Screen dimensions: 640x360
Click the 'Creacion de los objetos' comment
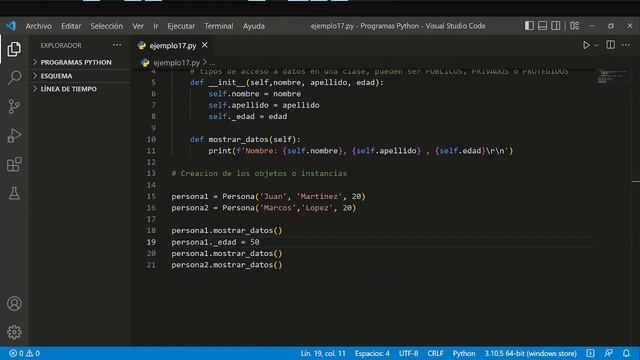(259, 173)
